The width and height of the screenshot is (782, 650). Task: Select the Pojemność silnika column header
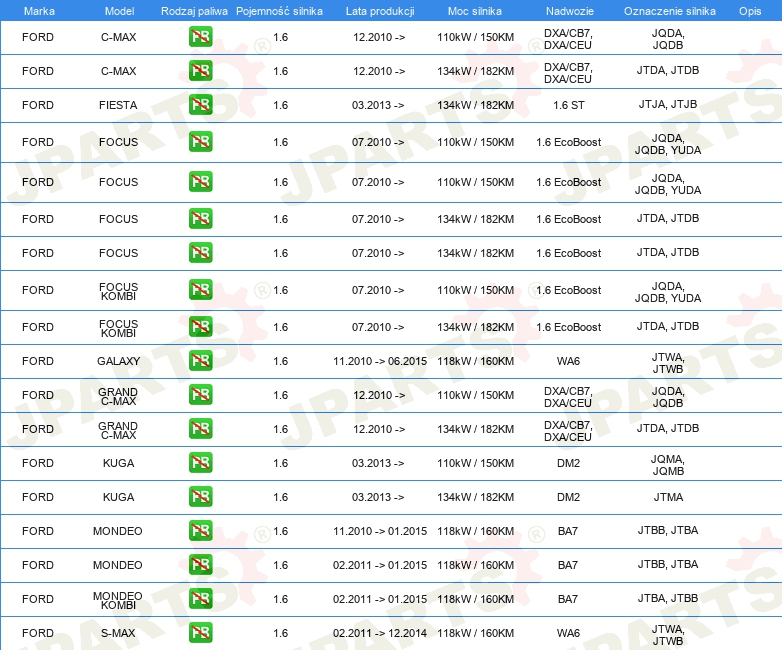coord(279,11)
